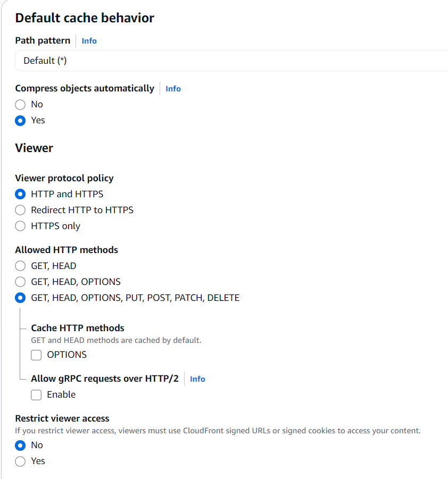Open Info for Compress objects automatically
448x479 pixels.
tap(173, 89)
